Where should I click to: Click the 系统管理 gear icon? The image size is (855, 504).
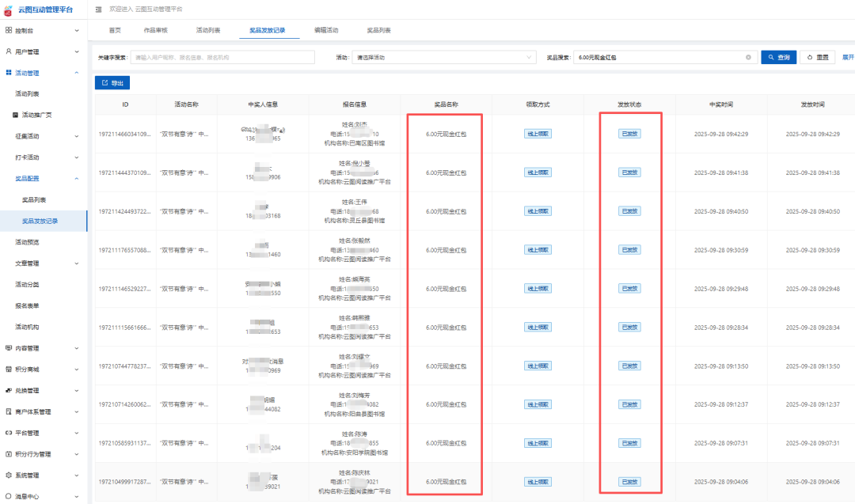[8, 476]
